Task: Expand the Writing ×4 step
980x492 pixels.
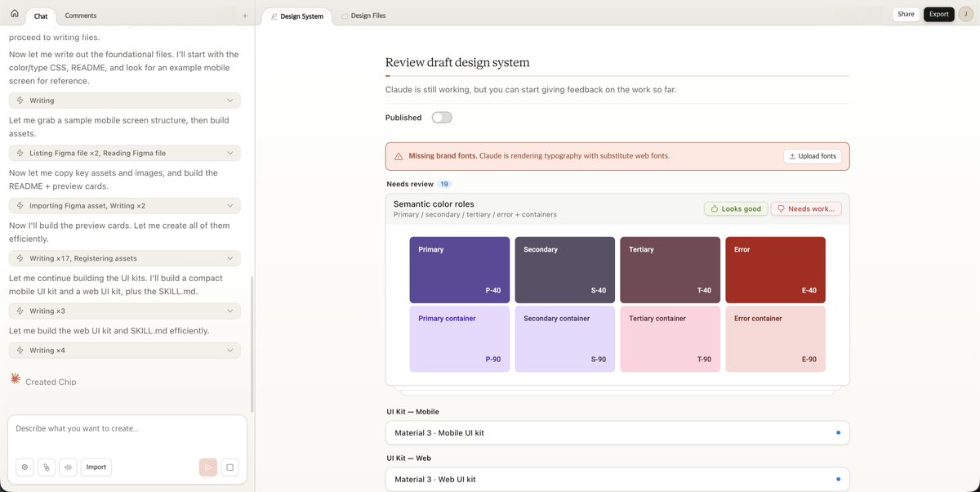Action: 125,351
